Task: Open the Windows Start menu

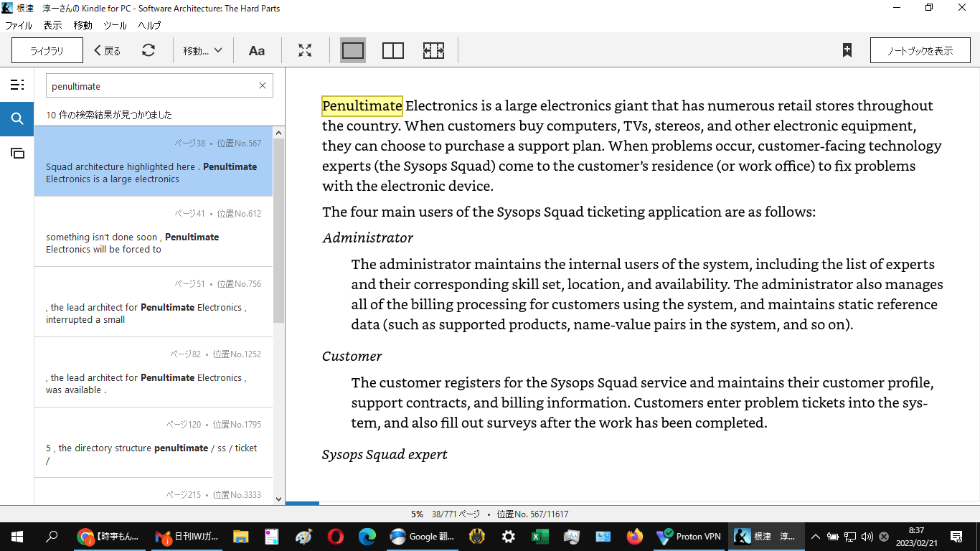Action: click(x=17, y=536)
